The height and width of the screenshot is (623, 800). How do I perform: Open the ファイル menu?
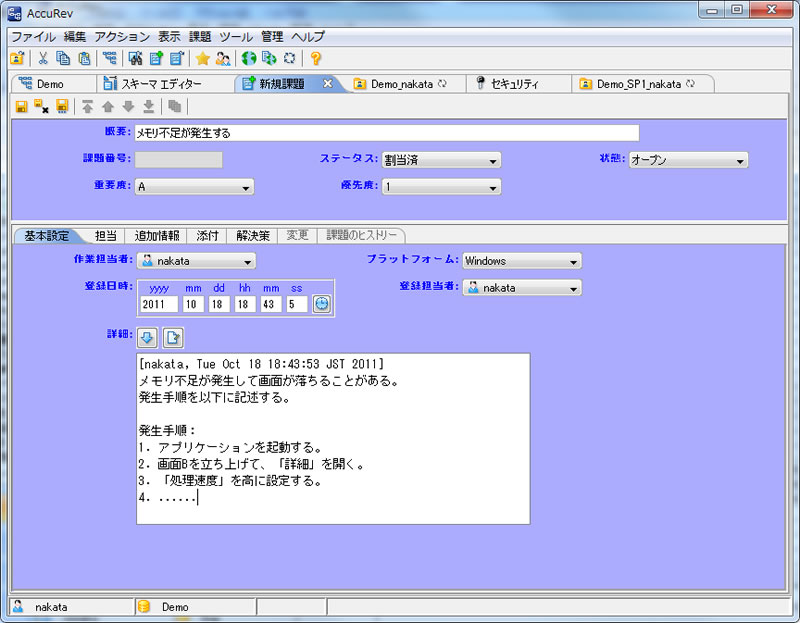34,37
